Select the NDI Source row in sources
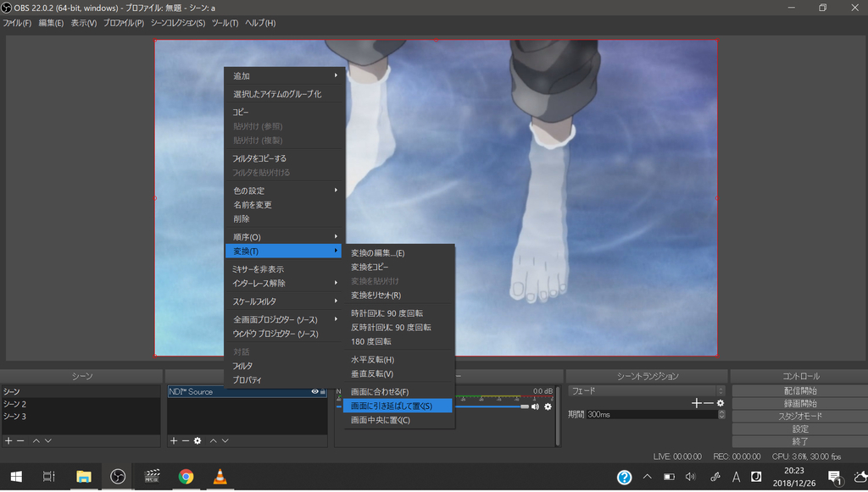868x492 pixels. coord(247,391)
